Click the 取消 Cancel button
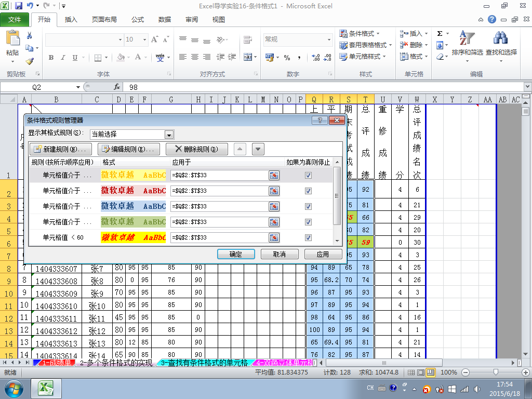Viewport: 532px width, 399px height. click(x=280, y=254)
